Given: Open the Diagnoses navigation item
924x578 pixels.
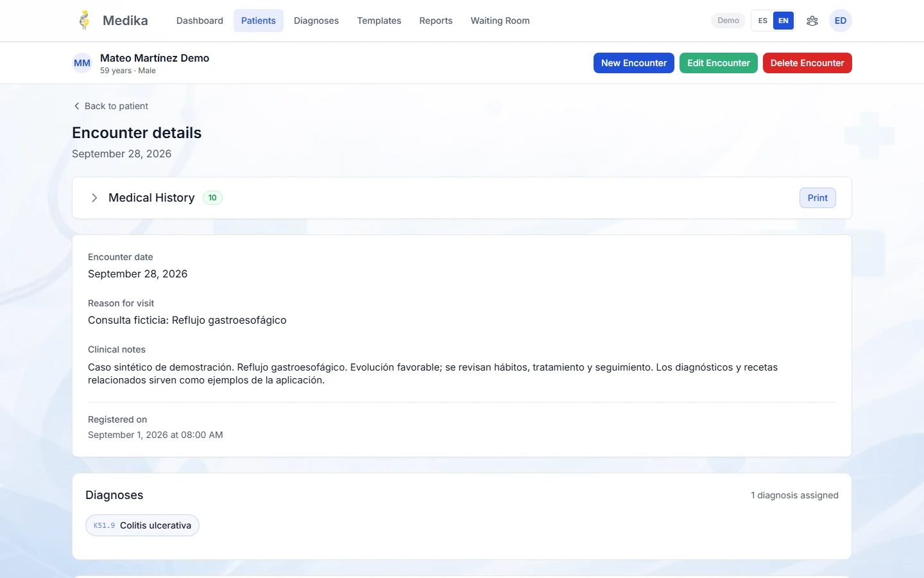Looking at the screenshot, I should point(316,21).
